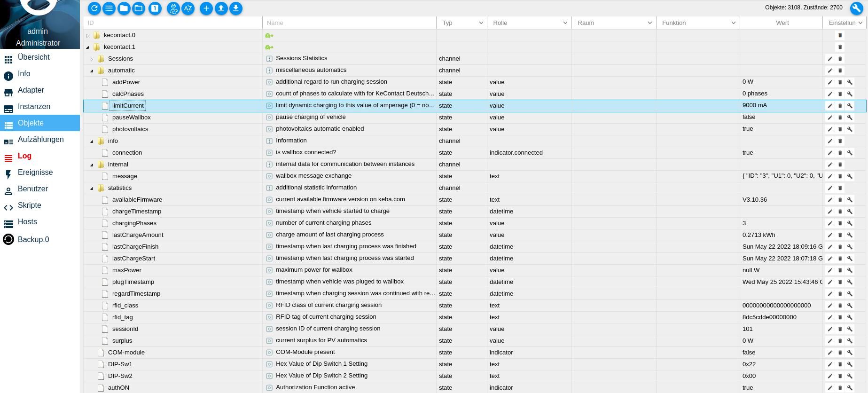Expand all folders with open folder icon
The width and height of the screenshot is (868, 393).
coord(139,8)
